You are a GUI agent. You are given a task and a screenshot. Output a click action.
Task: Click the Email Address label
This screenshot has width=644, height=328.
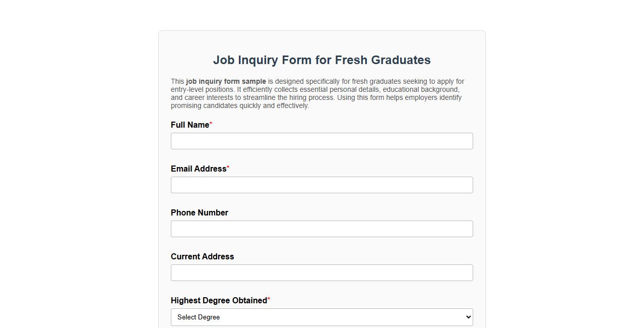198,169
